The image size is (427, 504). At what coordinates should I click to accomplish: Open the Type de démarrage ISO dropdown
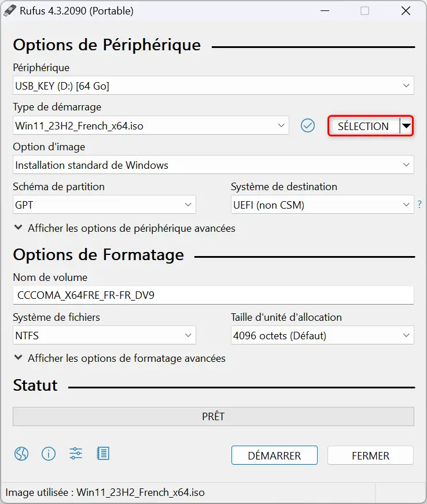pyautogui.click(x=151, y=125)
